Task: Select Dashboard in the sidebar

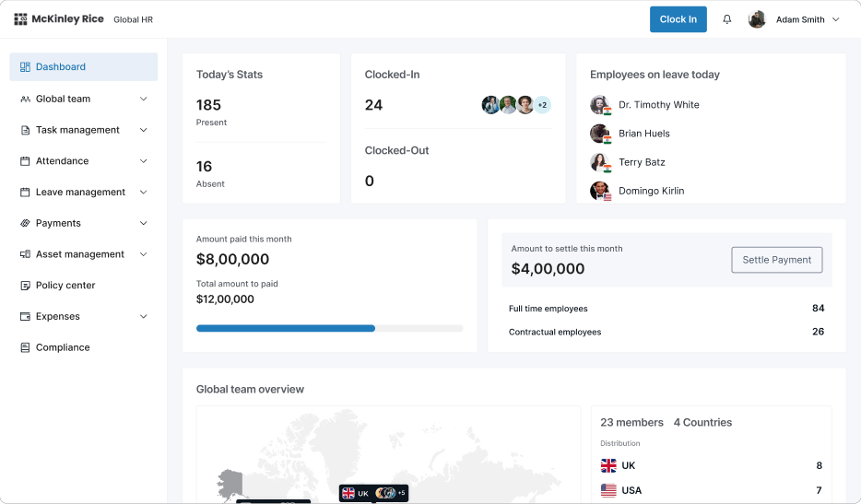Action: (x=84, y=67)
